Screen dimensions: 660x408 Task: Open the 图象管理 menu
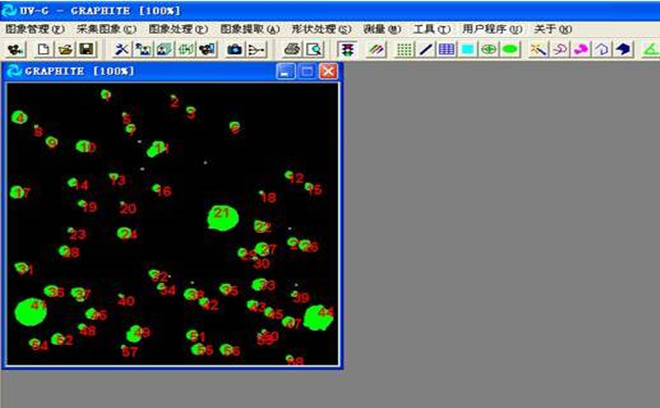point(34,29)
